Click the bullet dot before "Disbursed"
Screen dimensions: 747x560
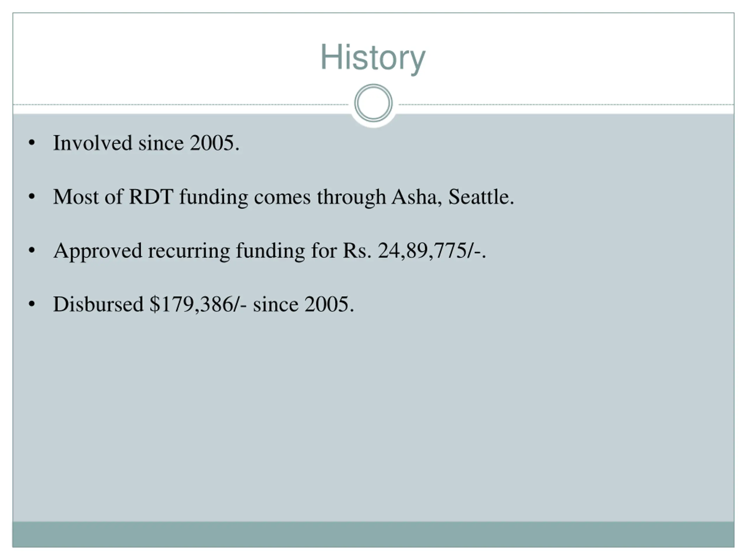coord(32,304)
